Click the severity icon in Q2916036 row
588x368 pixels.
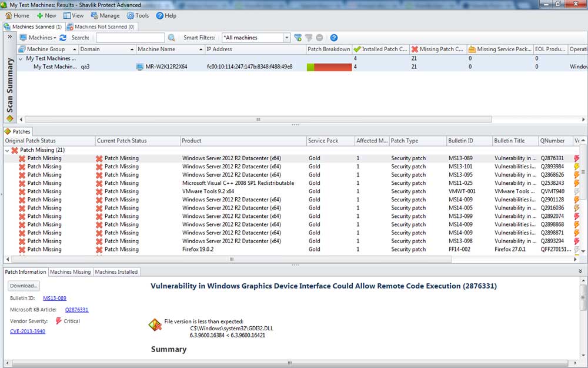pyautogui.click(x=577, y=208)
